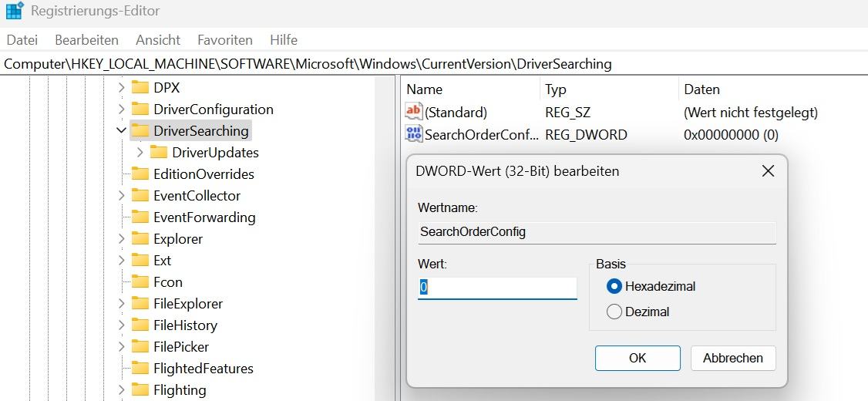Screen dimensions: 868x401
Task: Click the Explorer key folder icon
Action: point(140,238)
